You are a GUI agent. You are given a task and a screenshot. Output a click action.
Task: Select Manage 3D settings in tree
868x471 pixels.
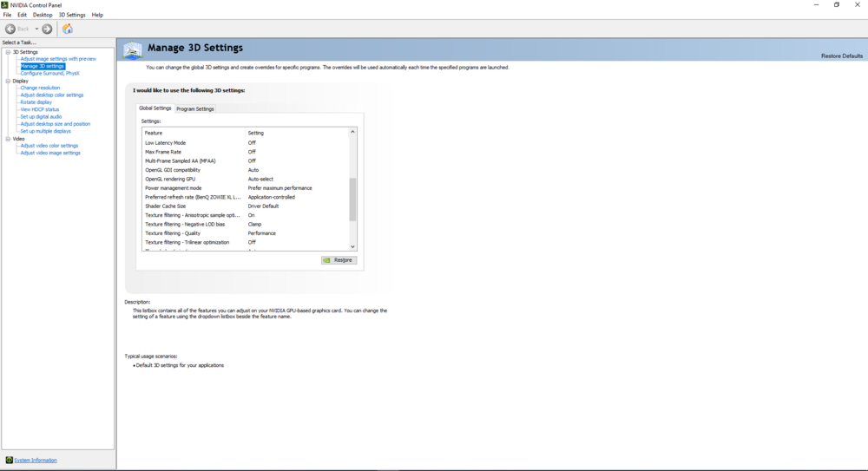[43, 66]
